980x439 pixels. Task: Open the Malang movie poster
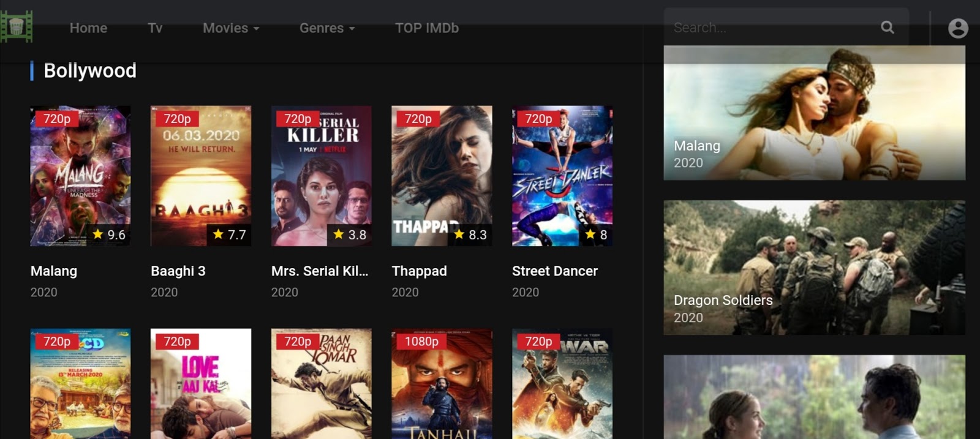point(80,176)
